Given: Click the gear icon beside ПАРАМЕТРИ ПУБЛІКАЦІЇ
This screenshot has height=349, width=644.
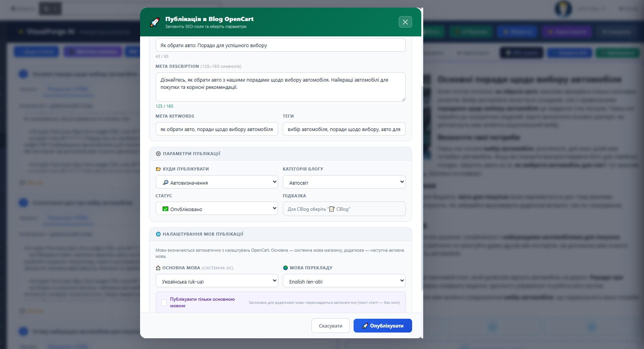Looking at the screenshot, I should tap(158, 154).
